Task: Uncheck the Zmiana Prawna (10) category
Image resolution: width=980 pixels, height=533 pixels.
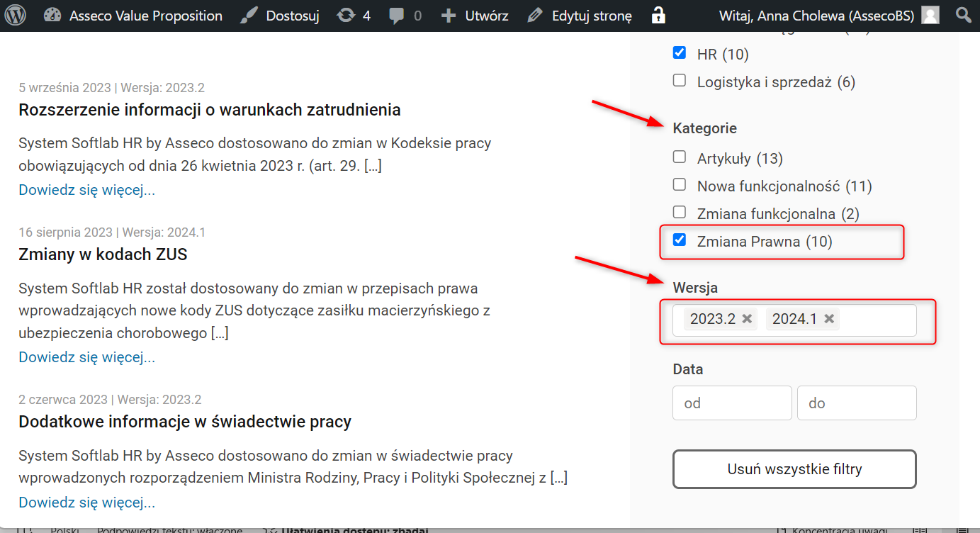Action: tap(680, 240)
